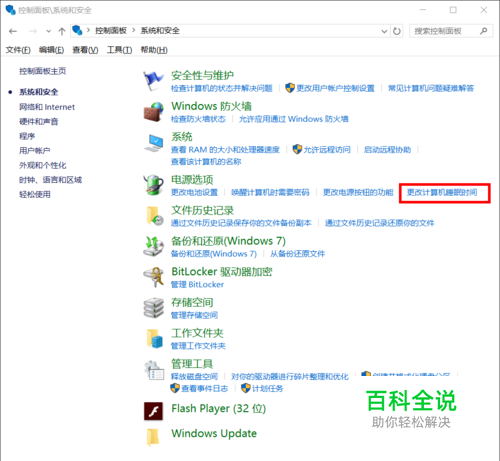Click the Power Options battery icon
500x461 pixels.
(x=153, y=185)
